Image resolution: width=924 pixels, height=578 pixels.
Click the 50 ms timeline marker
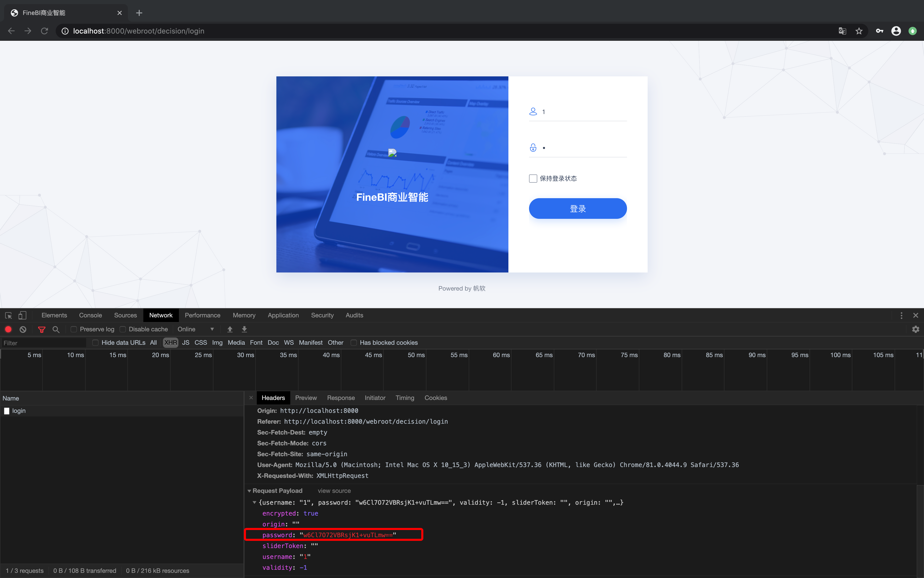click(416, 355)
